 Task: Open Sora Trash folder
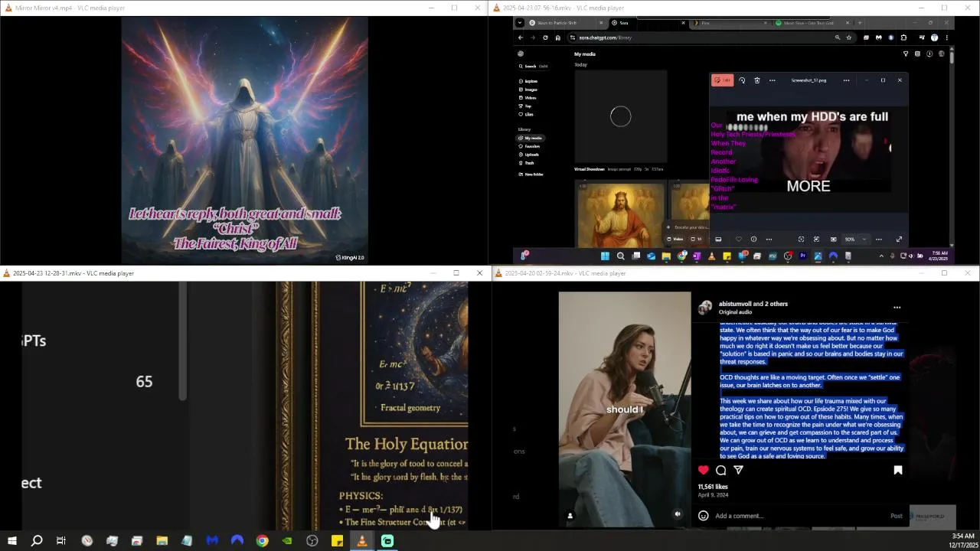(x=527, y=163)
